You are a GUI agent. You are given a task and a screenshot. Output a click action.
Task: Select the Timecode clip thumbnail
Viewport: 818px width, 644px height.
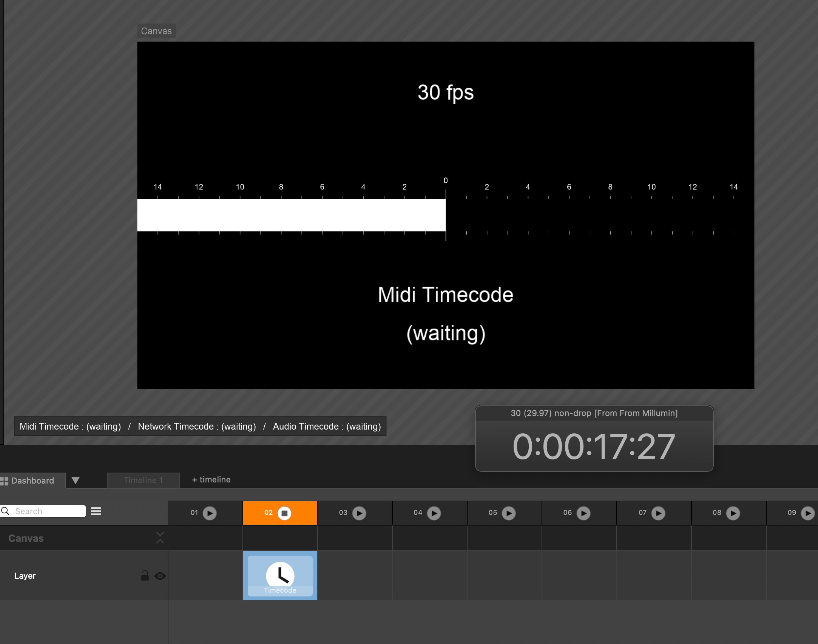point(280,576)
